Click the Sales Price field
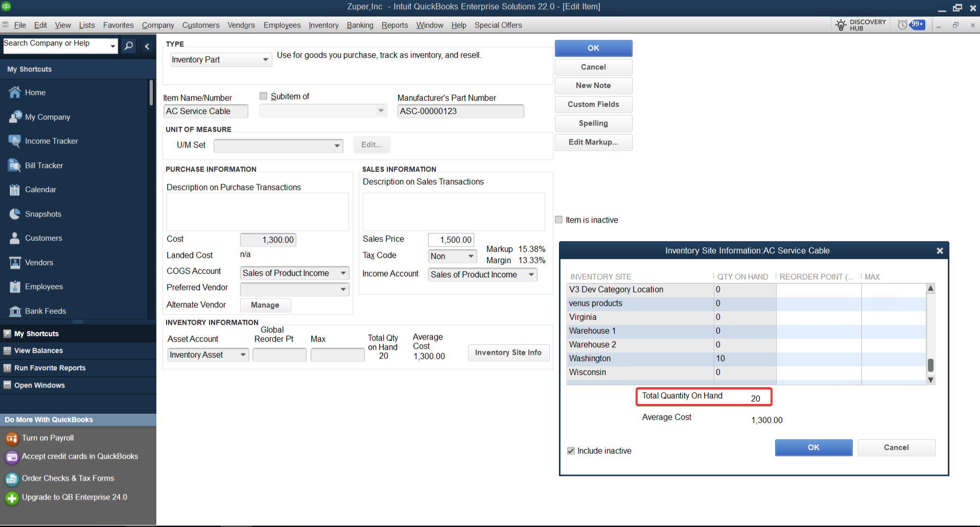Image resolution: width=980 pixels, height=527 pixels. [x=451, y=239]
